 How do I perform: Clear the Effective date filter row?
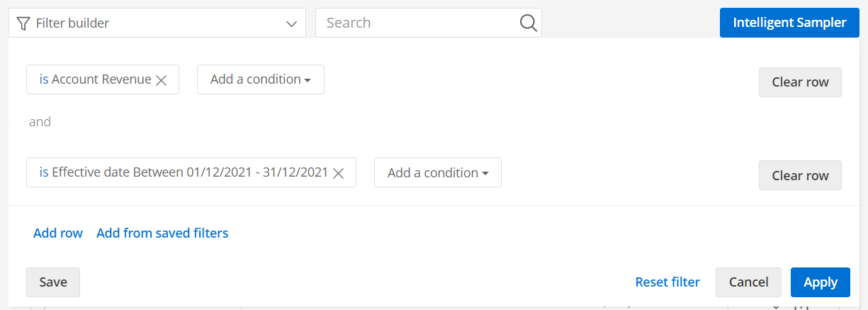coord(800,176)
